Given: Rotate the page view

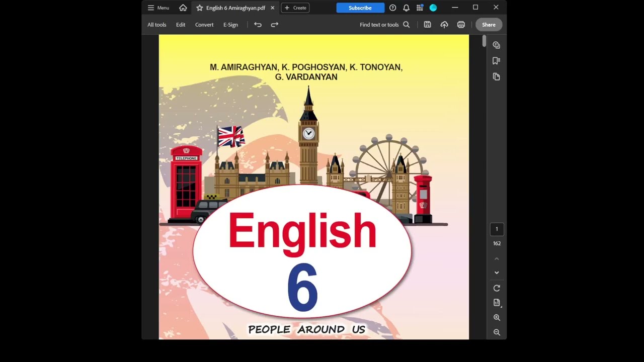Looking at the screenshot, I should [x=497, y=288].
